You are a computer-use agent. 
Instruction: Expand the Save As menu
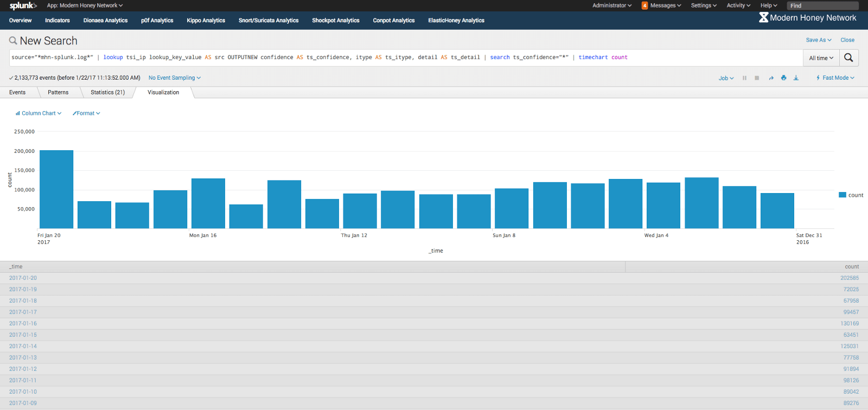819,40
